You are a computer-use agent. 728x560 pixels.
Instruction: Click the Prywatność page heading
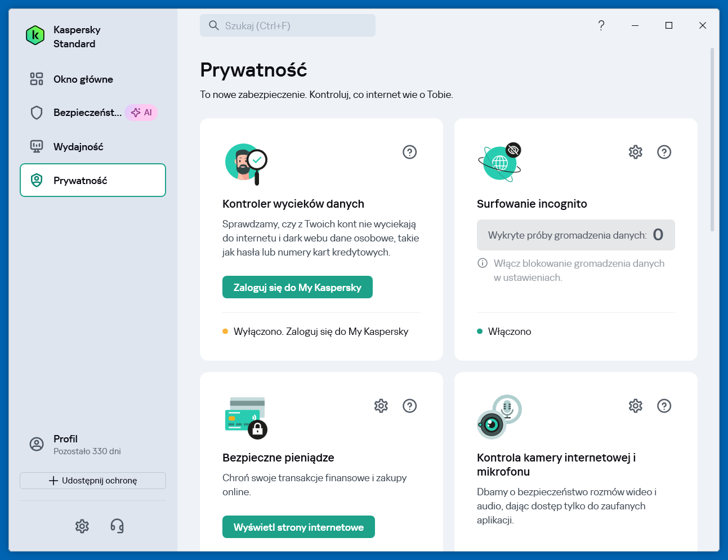tap(253, 70)
